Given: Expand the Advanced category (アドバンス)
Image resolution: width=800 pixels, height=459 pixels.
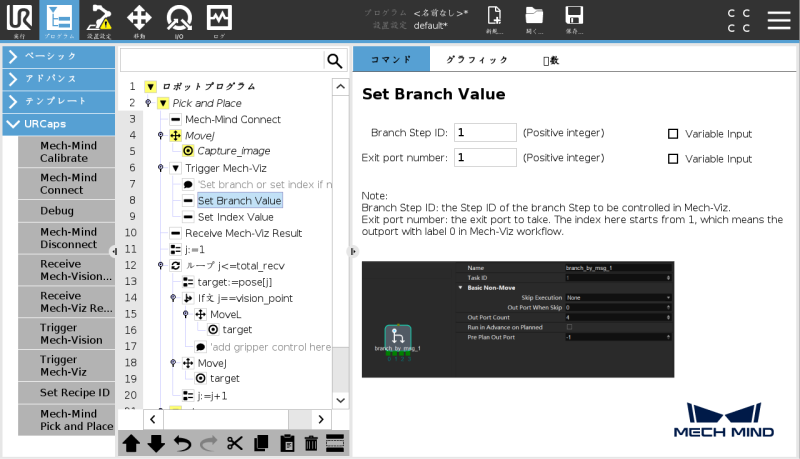Looking at the screenshot, I should pos(59,79).
